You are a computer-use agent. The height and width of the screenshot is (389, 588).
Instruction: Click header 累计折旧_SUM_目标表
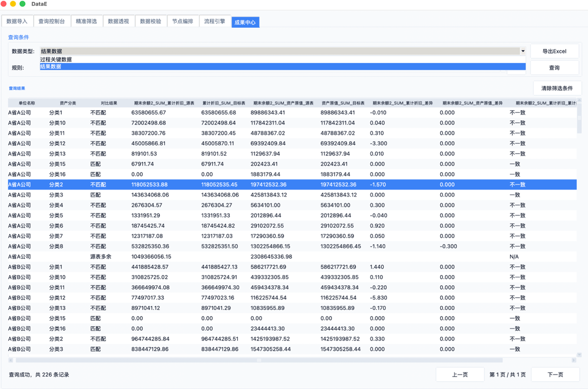coord(224,103)
